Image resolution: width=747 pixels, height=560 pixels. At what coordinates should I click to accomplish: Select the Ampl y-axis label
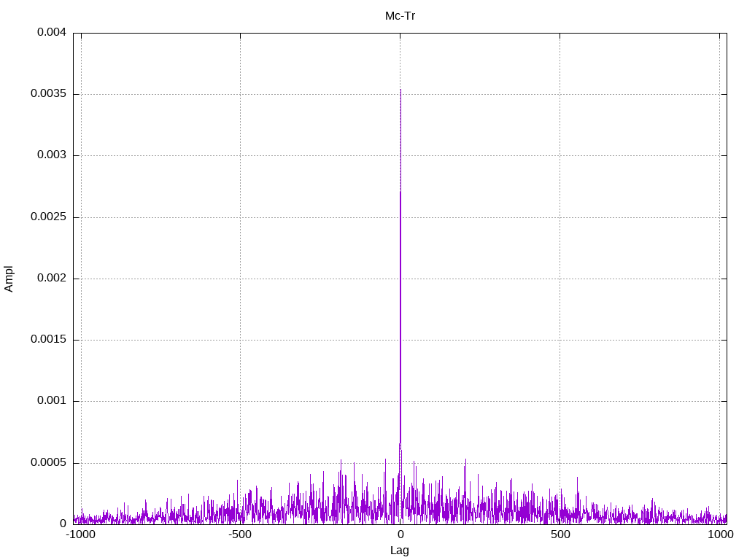9,279
